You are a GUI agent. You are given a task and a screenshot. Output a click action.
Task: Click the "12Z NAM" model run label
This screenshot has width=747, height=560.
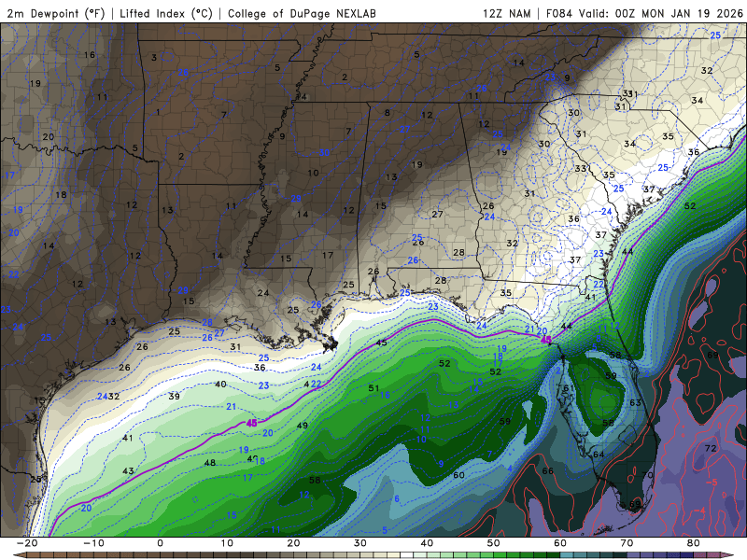[507, 13]
